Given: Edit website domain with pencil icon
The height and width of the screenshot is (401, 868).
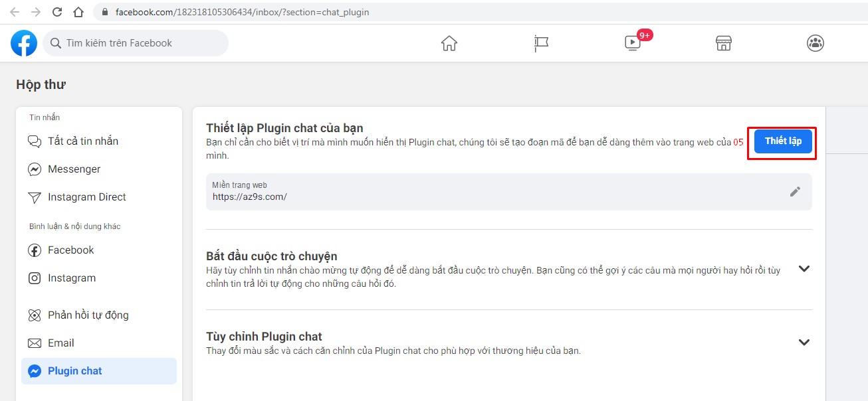Looking at the screenshot, I should click(x=795, y=192).
